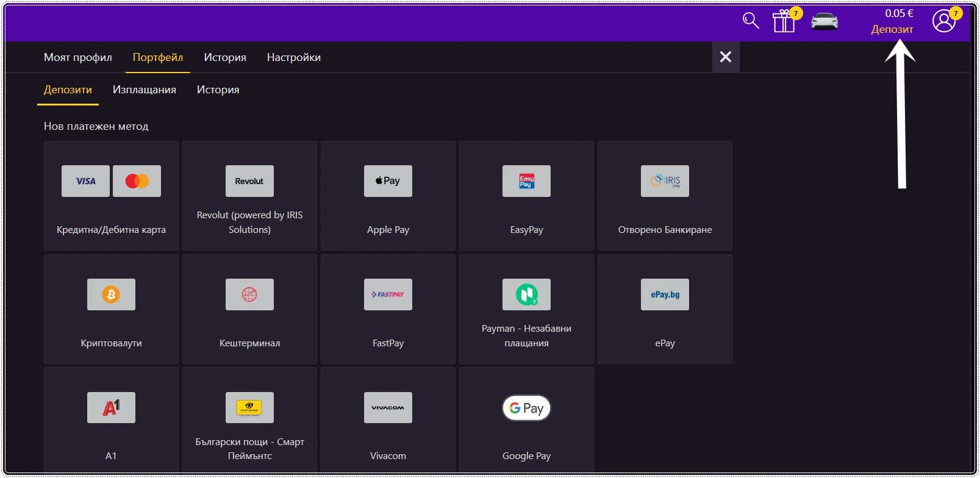The height and width of the screenshot is (478, 980).
Task: Select the Apple Pay payment method
Action: pos(388,196)
